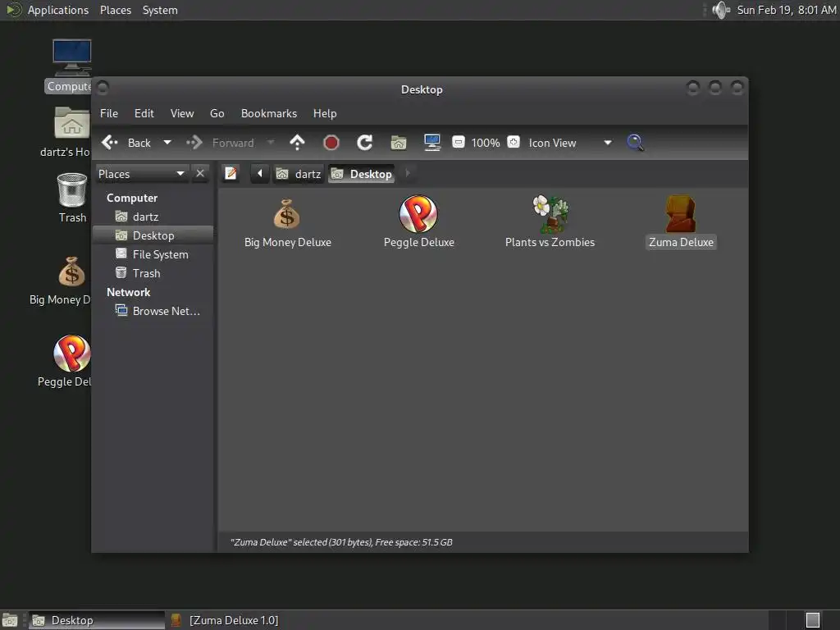Close the side pane with X
Viewport: 840px width, 630px height.
point(200,174)
